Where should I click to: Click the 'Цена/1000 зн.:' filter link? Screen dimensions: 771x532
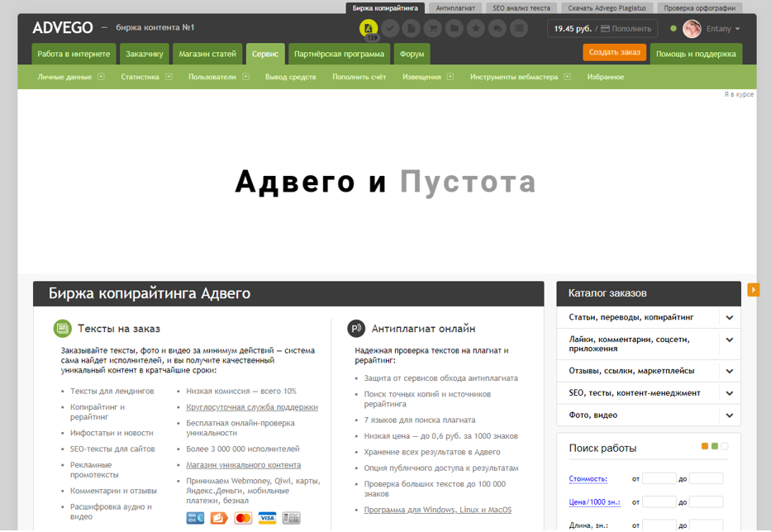click(594, 502)
